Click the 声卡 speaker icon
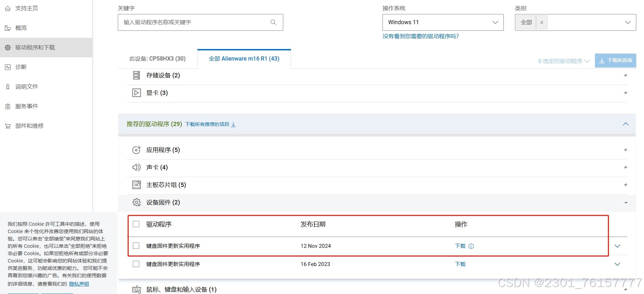 click(136, 168)
